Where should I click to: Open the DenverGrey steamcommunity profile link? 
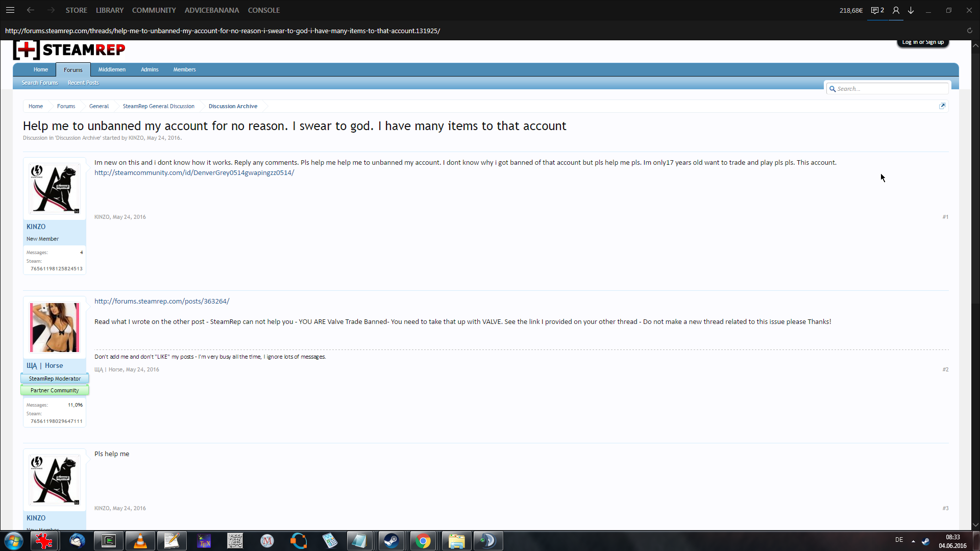point(194,173)
